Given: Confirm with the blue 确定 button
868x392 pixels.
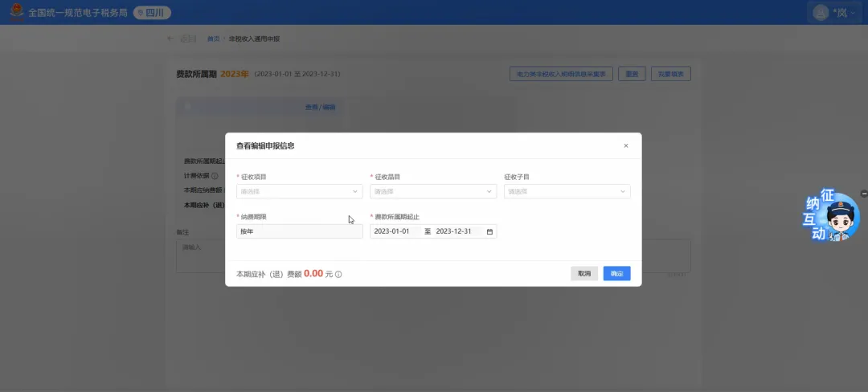Looking at the screenshot, I should coord(616,274).
